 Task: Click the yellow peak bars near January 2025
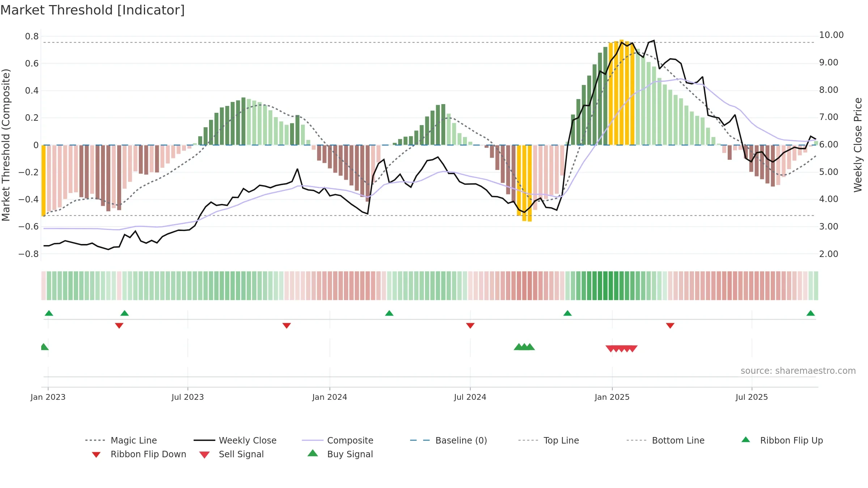pos(622,93)
